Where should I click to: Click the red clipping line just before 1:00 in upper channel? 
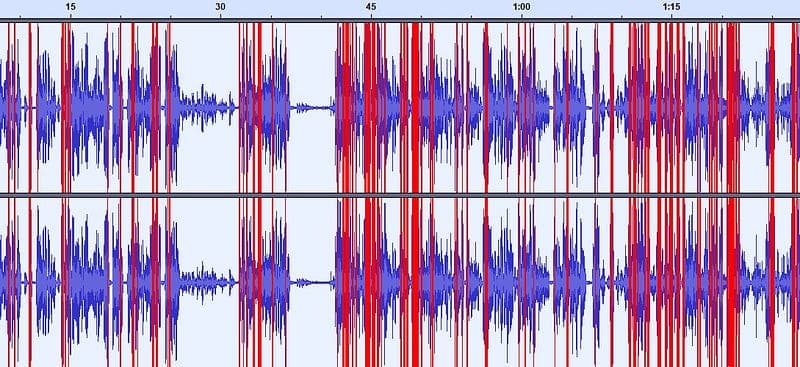pyautogui.click(x=486, y=108)
